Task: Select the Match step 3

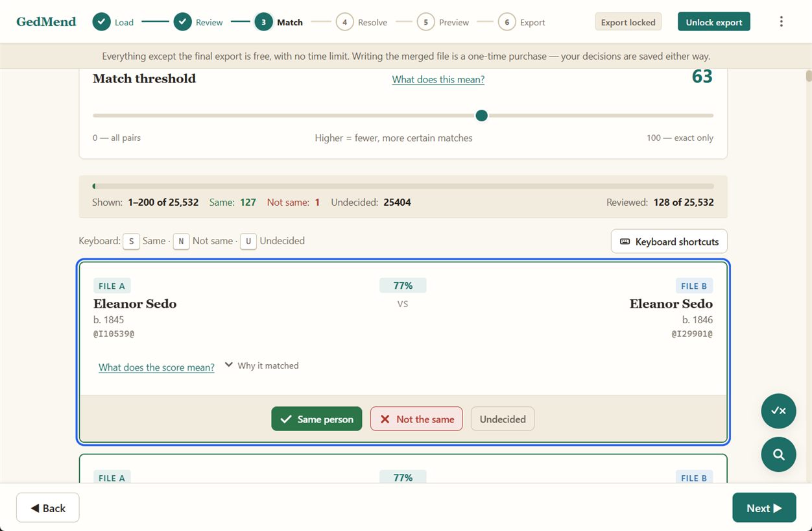Action: 279,22
